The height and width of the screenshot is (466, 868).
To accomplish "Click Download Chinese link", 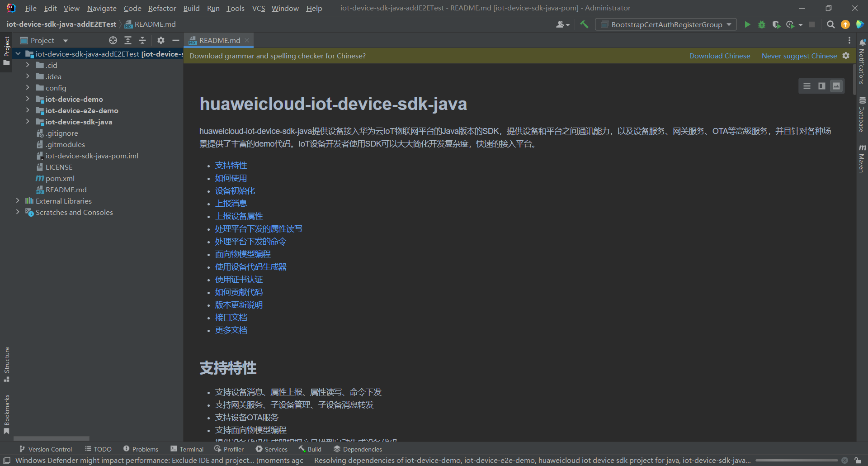I will pos(720,56).
